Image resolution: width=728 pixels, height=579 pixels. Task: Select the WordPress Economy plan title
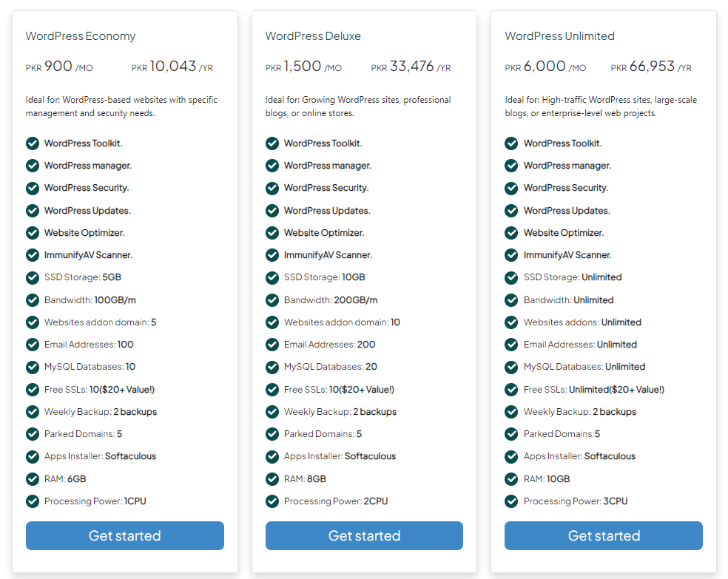81,35
